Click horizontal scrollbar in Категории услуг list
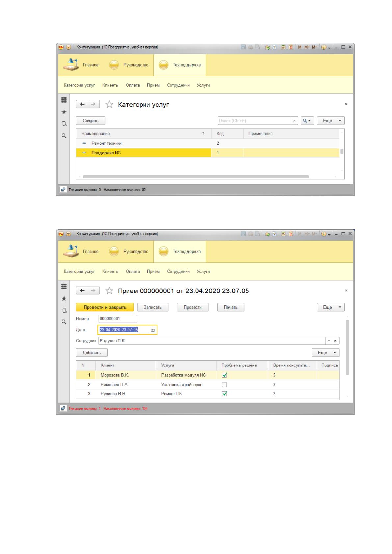392x554 pixels. (x=196, y=177)
